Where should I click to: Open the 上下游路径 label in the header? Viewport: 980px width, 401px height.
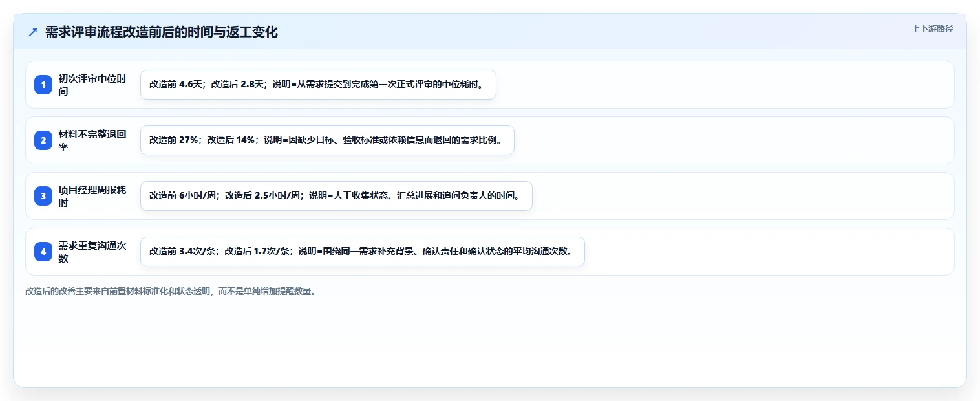pos(932,28)
